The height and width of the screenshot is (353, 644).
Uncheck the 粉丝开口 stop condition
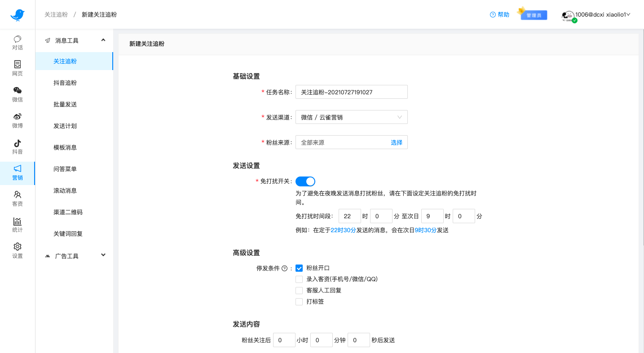point(299,268)
